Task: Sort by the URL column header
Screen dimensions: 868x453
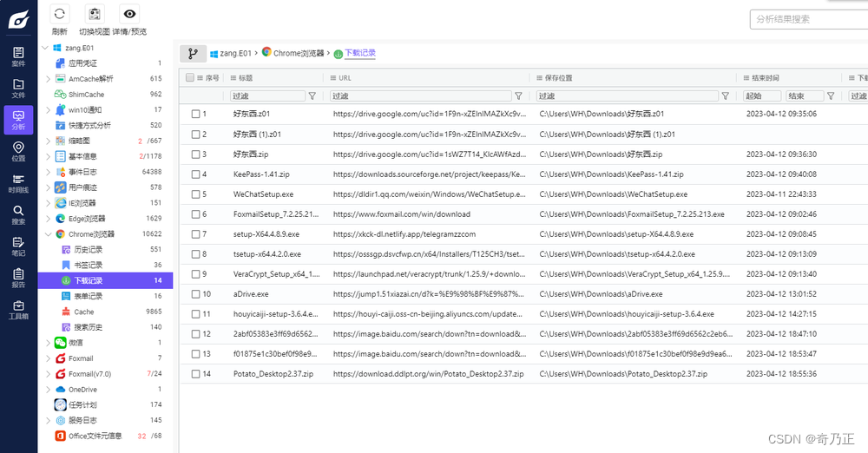Action: (x=345, y=78)
